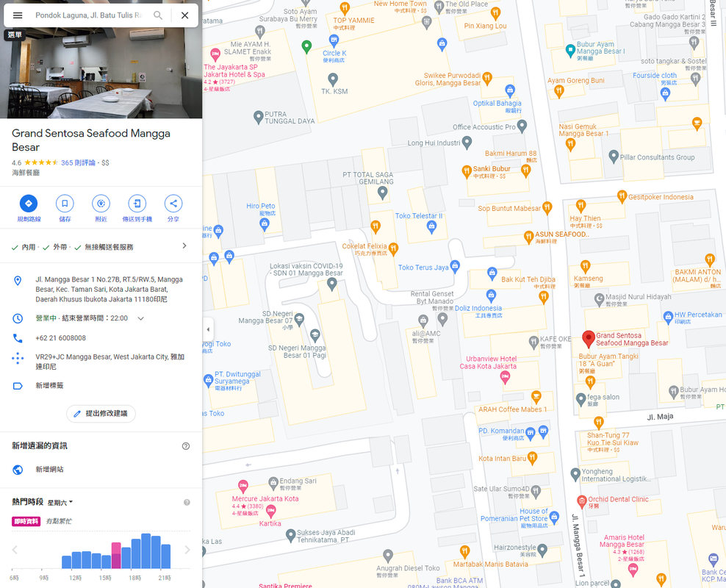This screenshot has height=588, width=726.
Task: Click the Orchid Dental Clinic marker
Action: click(582, 501)
